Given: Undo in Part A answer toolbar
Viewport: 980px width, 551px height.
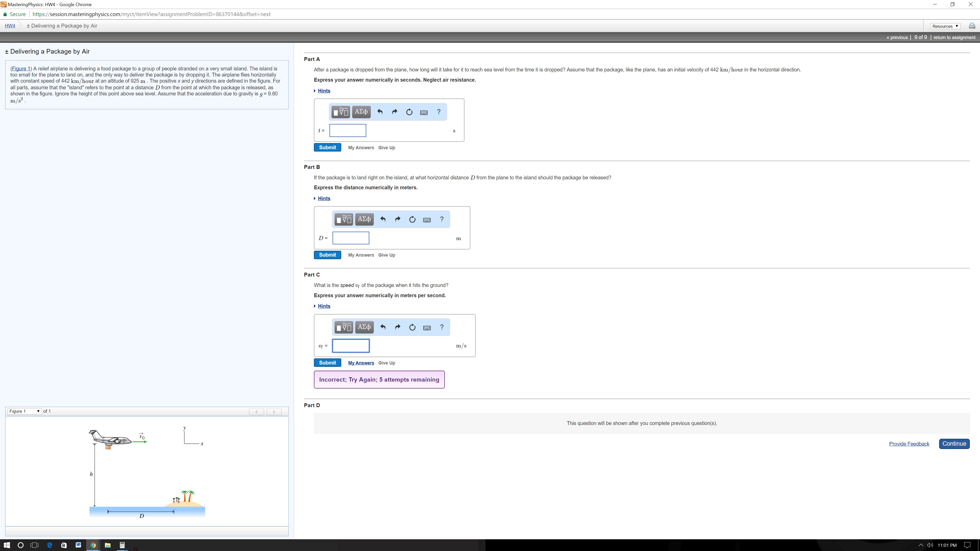Looking at the screenshot, I should tap(380, 112).
